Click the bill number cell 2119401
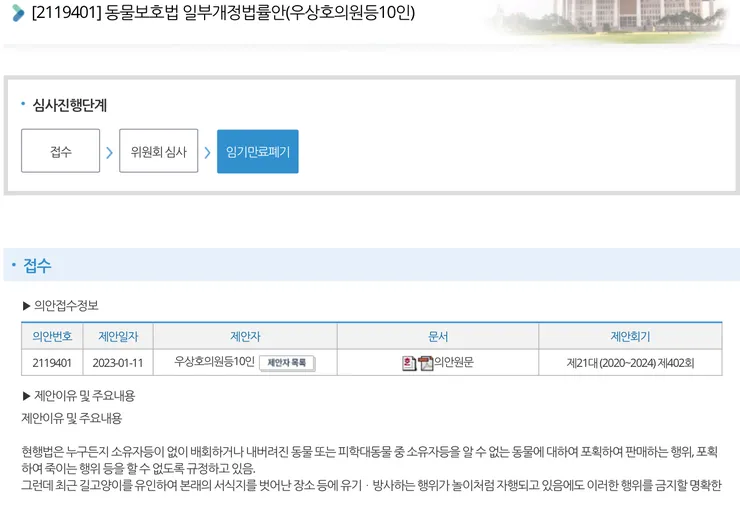Screen dimensions: 740x509 click(x=52, y=363)
